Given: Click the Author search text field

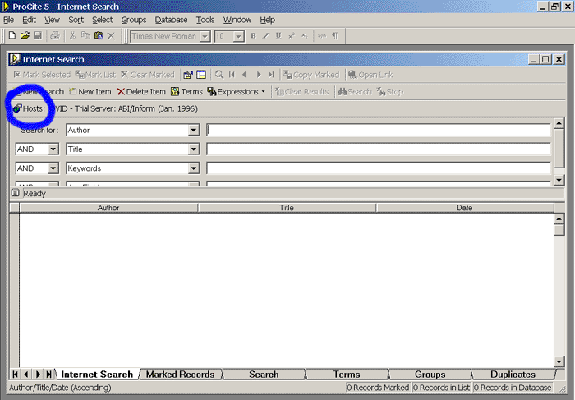Looking at the screenshot, I should point(378,130).
